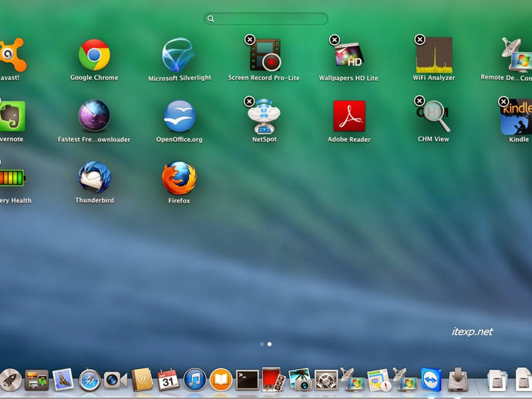Screen dimensions: 532x399
Task: Click Dock Remote Desktop icon beside TeamViewer
Action: click(405, 379)
